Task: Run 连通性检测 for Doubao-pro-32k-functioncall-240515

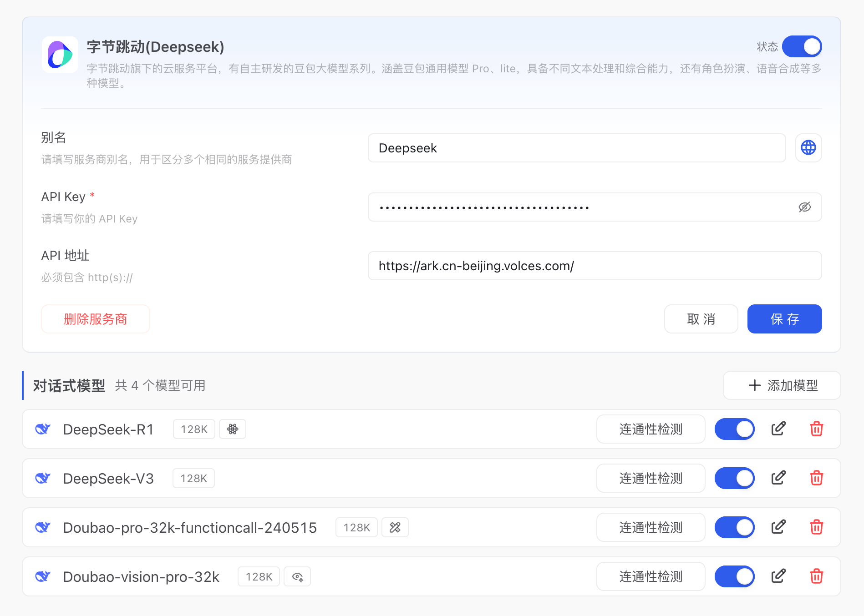Action: (651, 527)
